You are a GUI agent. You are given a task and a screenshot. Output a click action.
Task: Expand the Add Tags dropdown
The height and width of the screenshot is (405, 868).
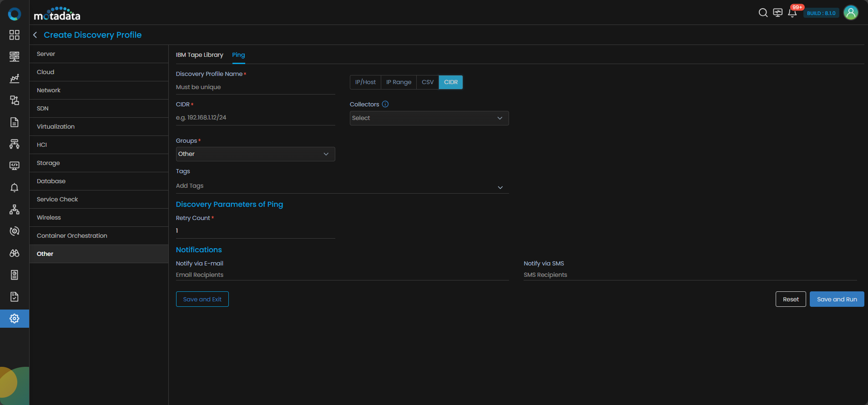[x=342, y=186]
